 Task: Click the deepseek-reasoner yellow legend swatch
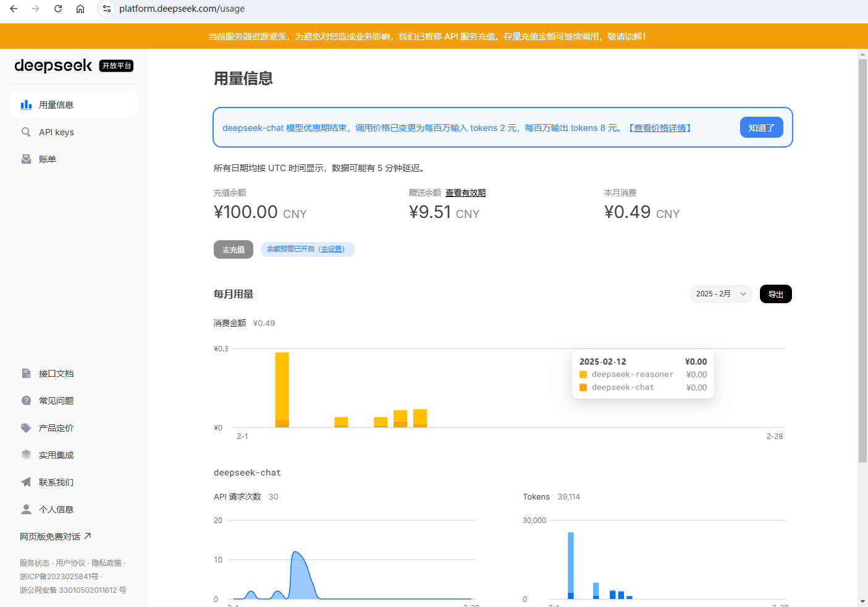(x=583, y=374)
